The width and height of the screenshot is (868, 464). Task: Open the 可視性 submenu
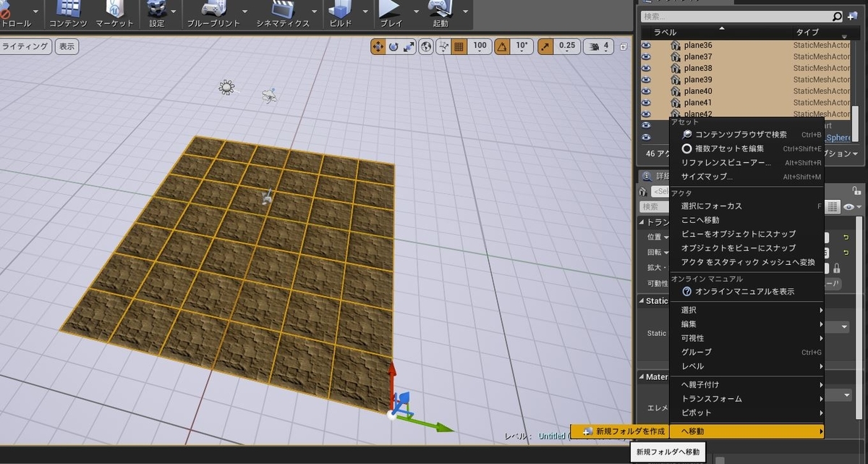point(747,338)
